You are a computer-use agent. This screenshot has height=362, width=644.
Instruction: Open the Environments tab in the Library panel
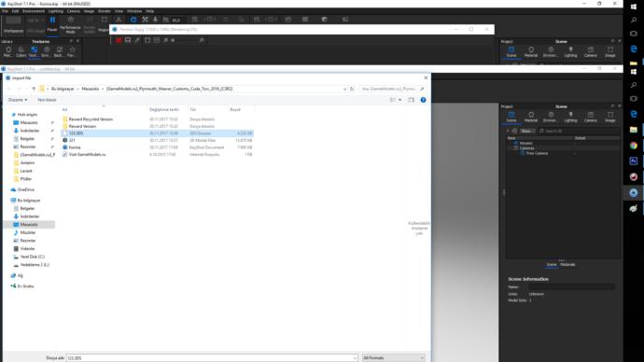[46, 51]
